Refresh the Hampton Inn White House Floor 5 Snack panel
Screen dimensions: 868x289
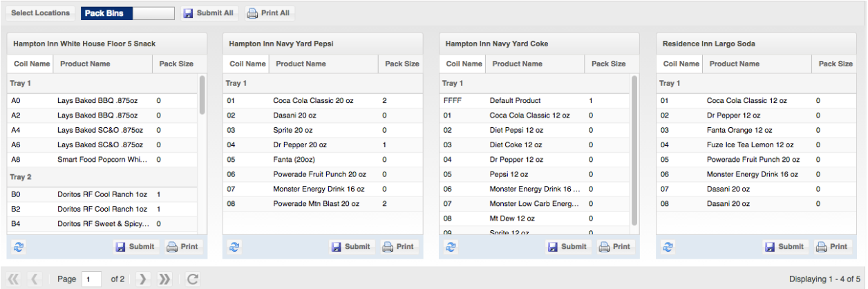pos(17,247)
